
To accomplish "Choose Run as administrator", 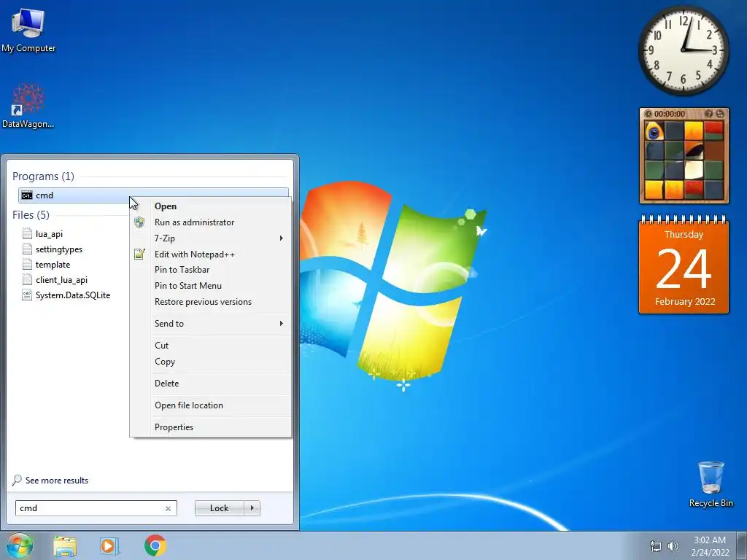I will tap(211, 222).
